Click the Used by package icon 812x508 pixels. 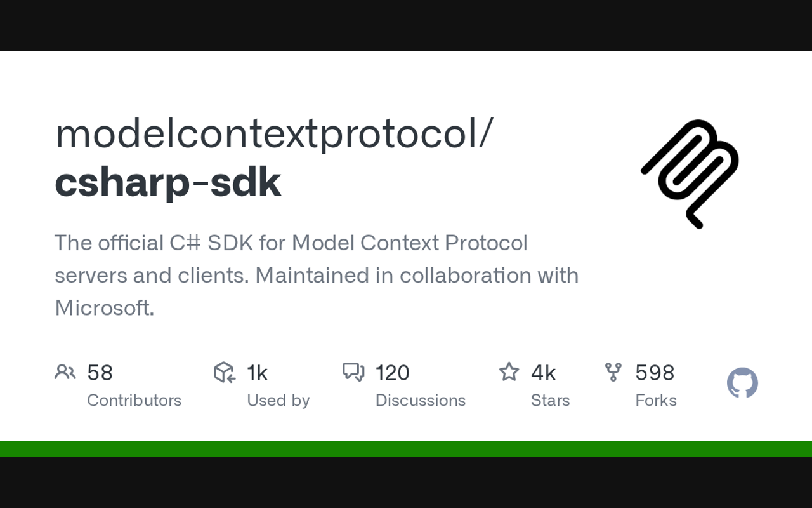tap(225, 372)
